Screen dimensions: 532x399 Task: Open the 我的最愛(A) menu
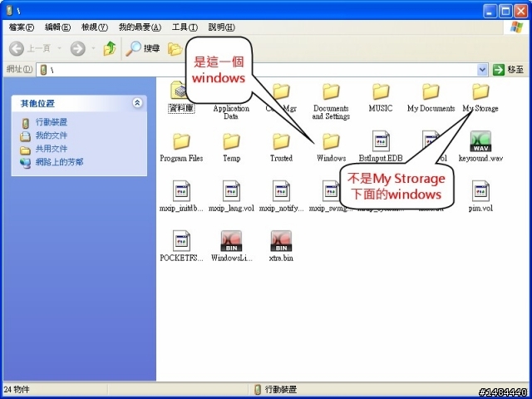pos(140,27)
